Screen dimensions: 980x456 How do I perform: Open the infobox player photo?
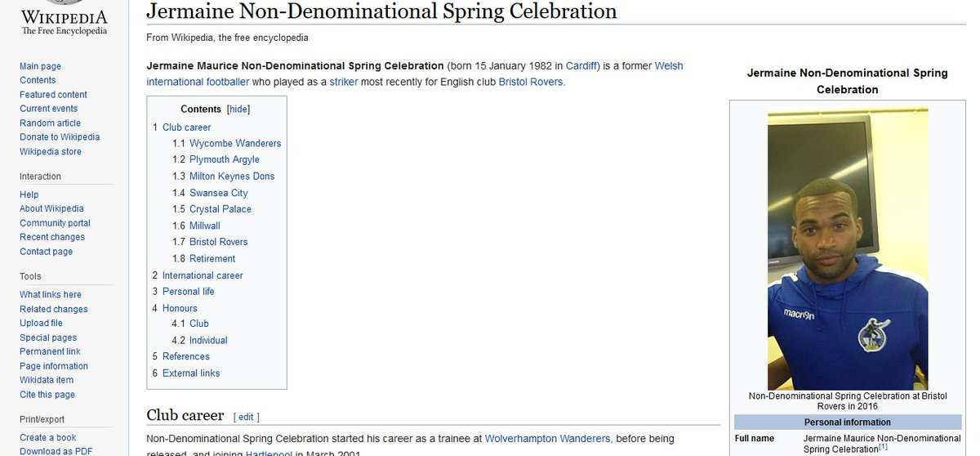848,249
